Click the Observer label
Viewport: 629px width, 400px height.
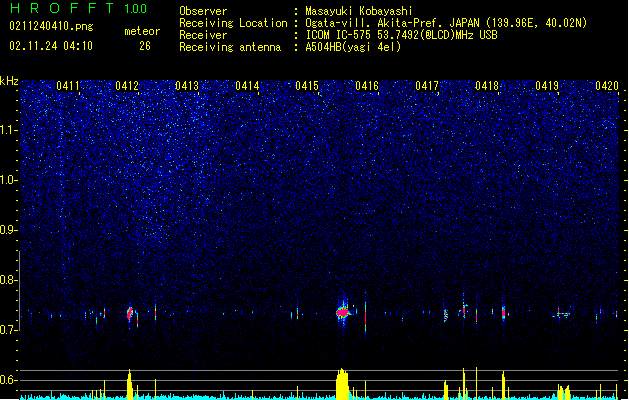tap(203, 11)
